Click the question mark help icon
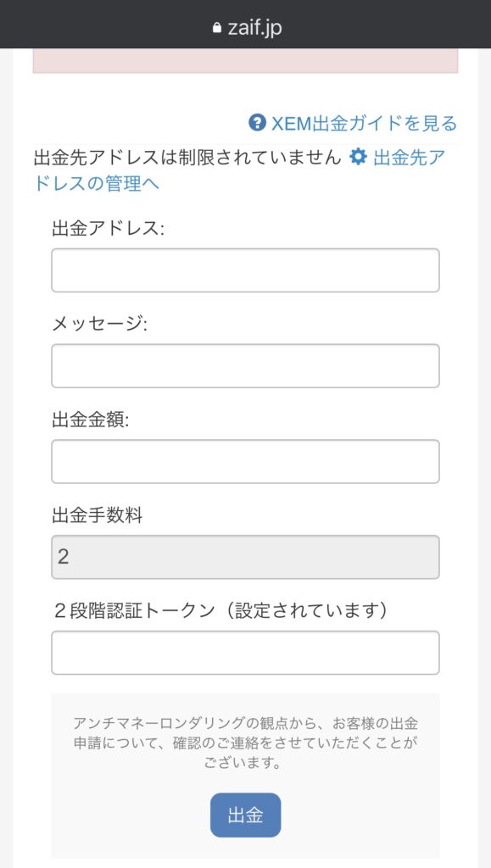Viewport: 491px width, 868px height. click(258, 122)
